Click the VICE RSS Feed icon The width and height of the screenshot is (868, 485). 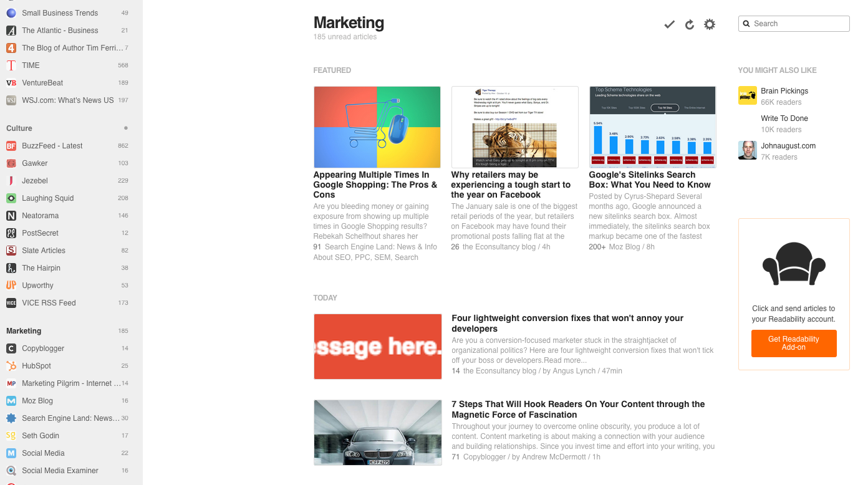tap(11, 303)
